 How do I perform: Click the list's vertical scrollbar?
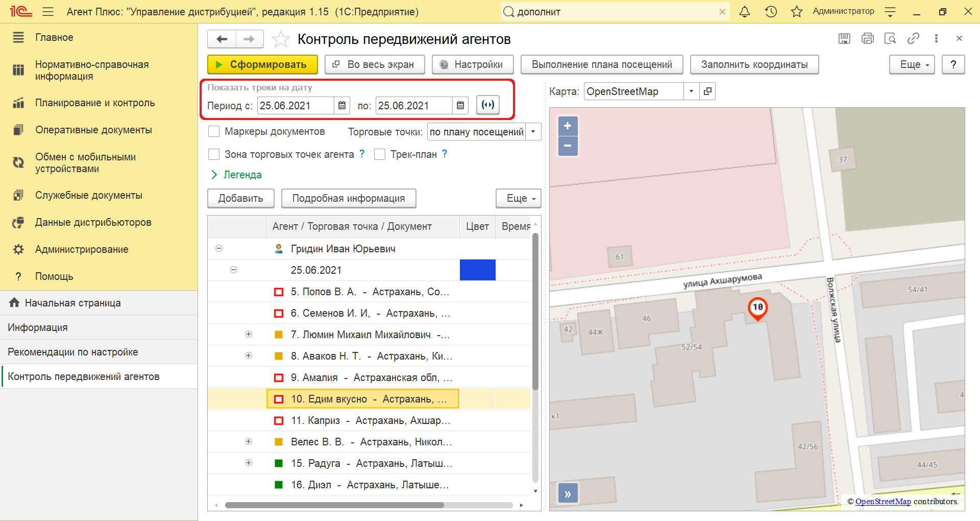point(535,312)
